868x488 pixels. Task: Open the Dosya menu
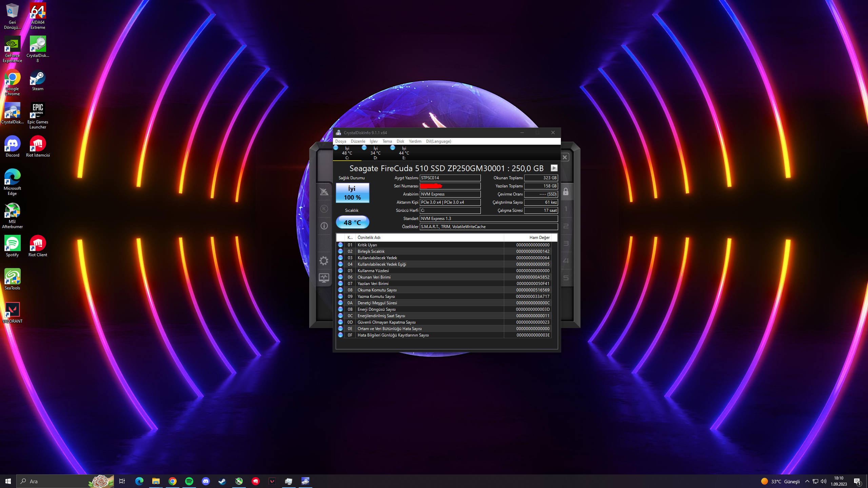coord(340,141)
